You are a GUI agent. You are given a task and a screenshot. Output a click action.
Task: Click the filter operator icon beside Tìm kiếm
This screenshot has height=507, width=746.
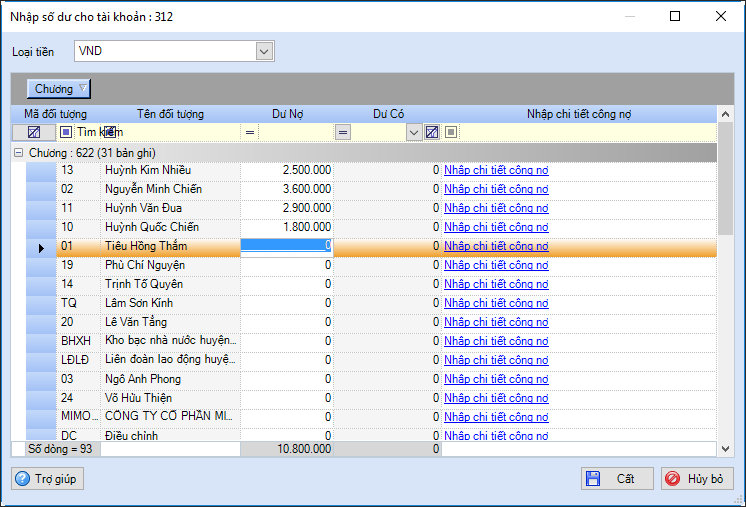pyautogui.click(x=66, y=132)
